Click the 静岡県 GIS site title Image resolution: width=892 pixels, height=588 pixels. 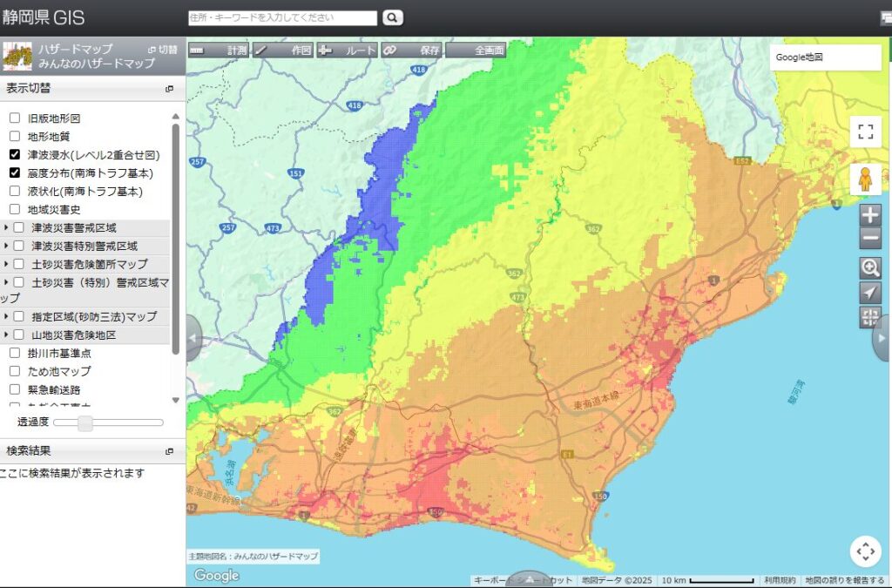[44, 17]
